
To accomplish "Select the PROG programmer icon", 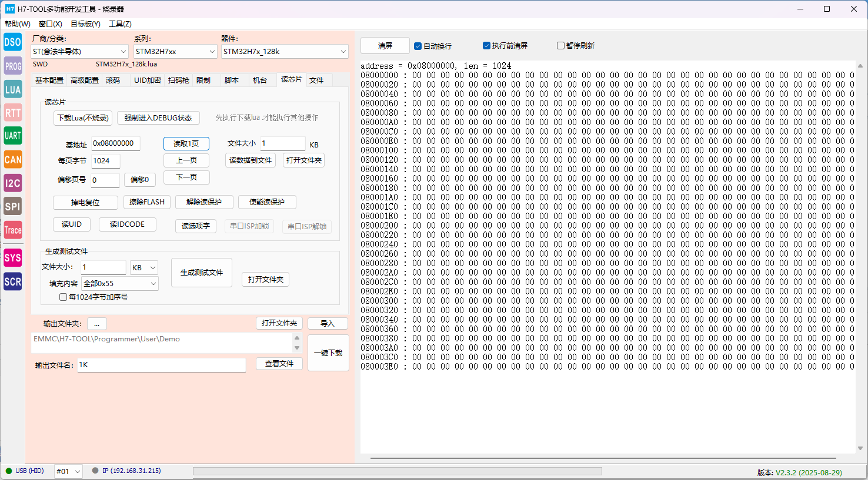I will [12, 66].
